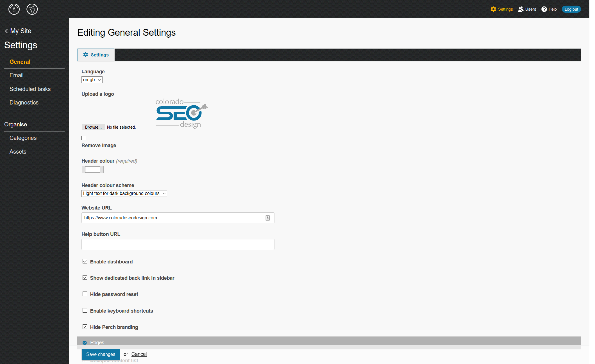This screenshot has height=364, width=595.
Task: Navigate to the Email settings menu item
Action: pos(17,75)
